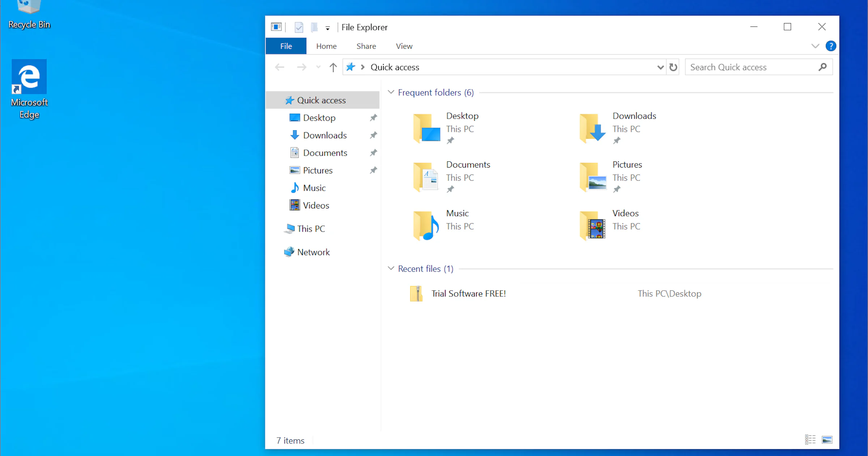Click the pin icon next to sidebar Pictures
Image resolution: width=868 pixels, height=456 pixels.
[x=373, y=170]
